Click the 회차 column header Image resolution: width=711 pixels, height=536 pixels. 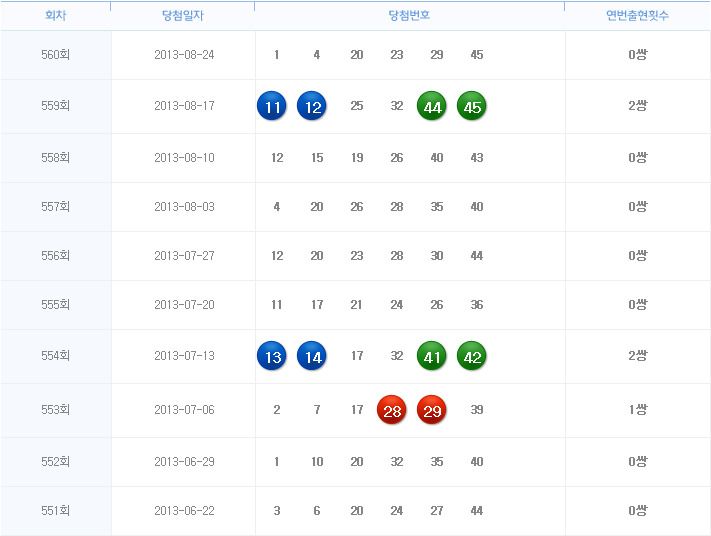coord(55,16)
